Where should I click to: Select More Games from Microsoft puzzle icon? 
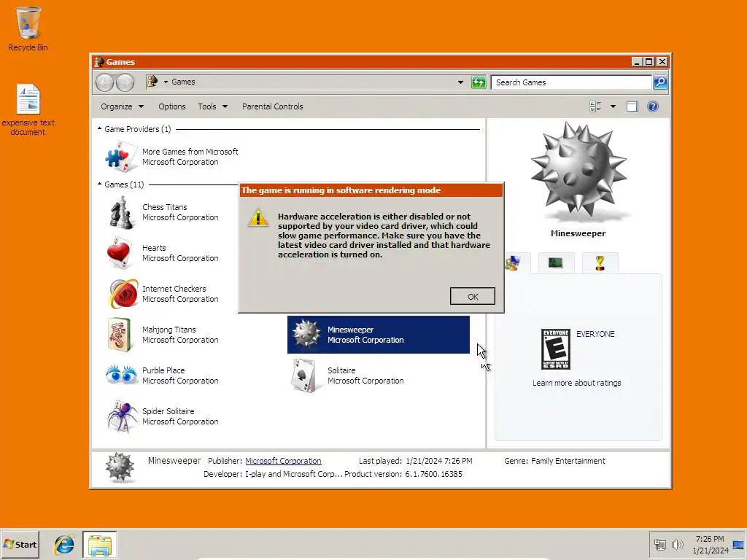coord(121,156)
